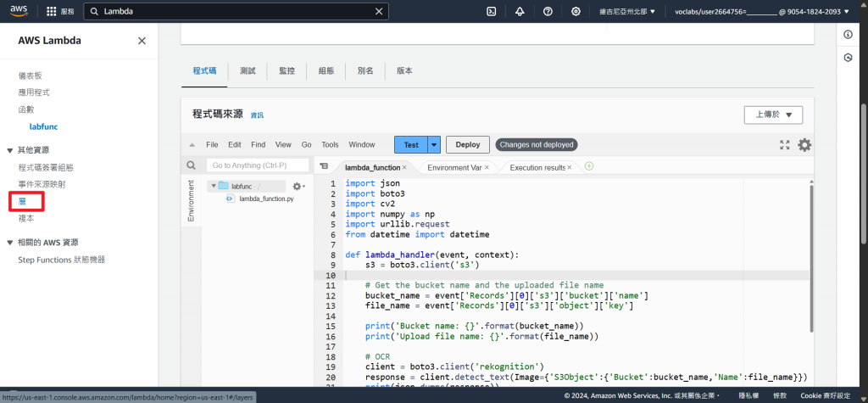The image size is (868, 403).
Task: Switch to the 組態 tab
Action: point(326,71)
